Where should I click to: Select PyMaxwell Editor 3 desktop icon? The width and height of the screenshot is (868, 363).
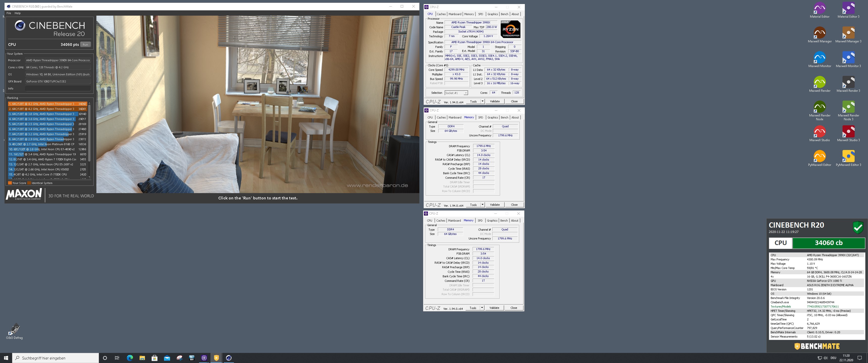point(848,158)
